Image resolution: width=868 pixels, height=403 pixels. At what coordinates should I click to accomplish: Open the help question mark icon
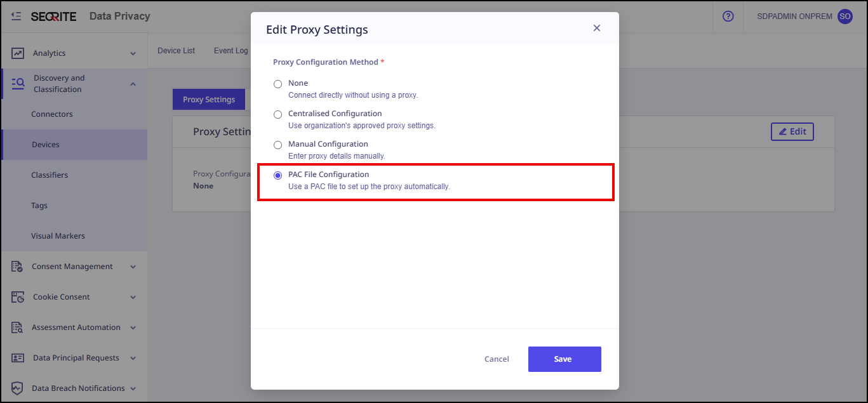point(728,17)
